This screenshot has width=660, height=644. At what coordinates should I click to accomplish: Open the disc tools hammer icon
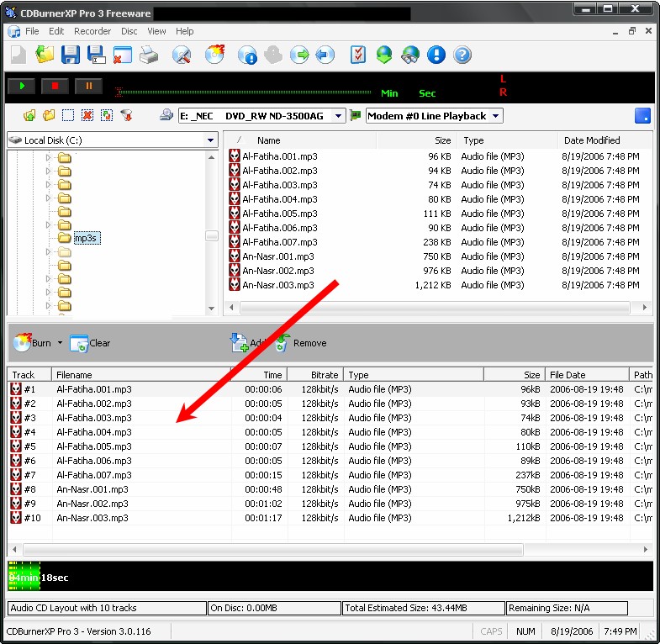coord(182,55)
